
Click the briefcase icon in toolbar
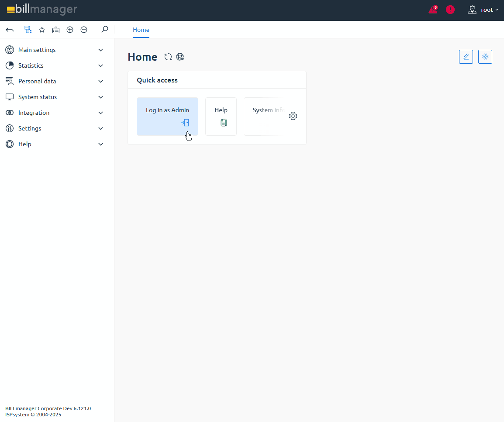tap(56, 30)
